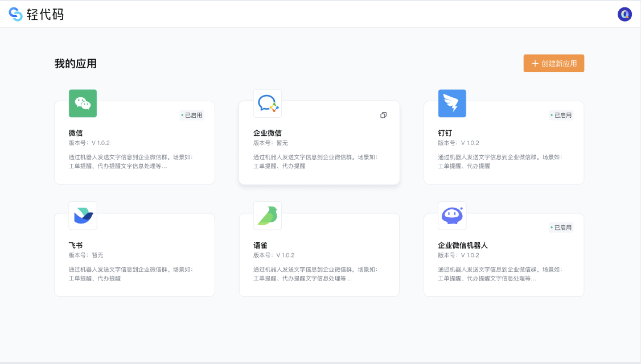This screenshot has width=641, height=364.
Task: Click the 已启用 badge on the 钉钉 card
Action: [561, 115]
